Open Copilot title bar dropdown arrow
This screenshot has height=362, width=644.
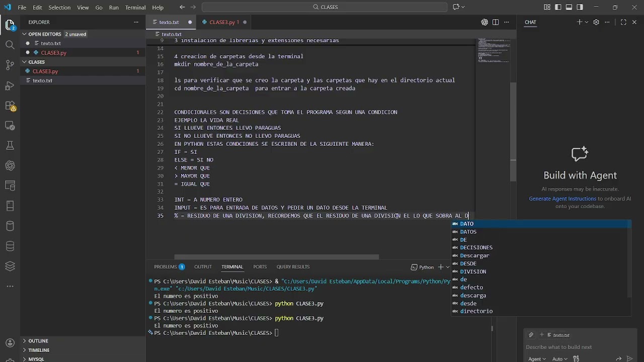pyautogui.click(x=464, y=8)
